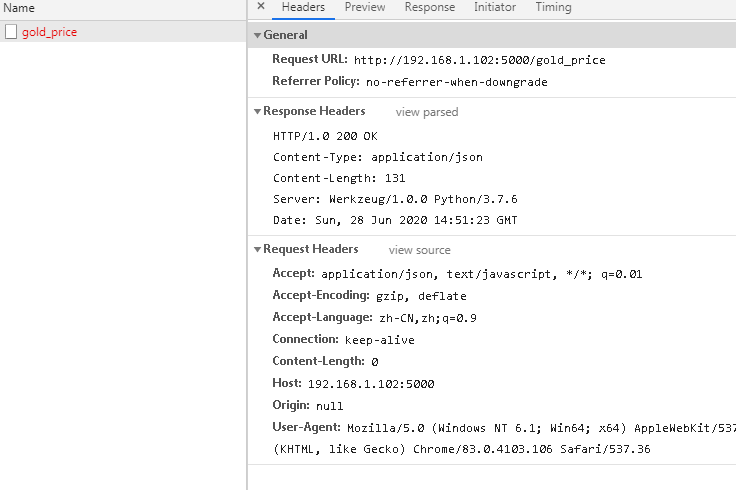
Task: Switch to the Headers tab
Action: [303, 7]
